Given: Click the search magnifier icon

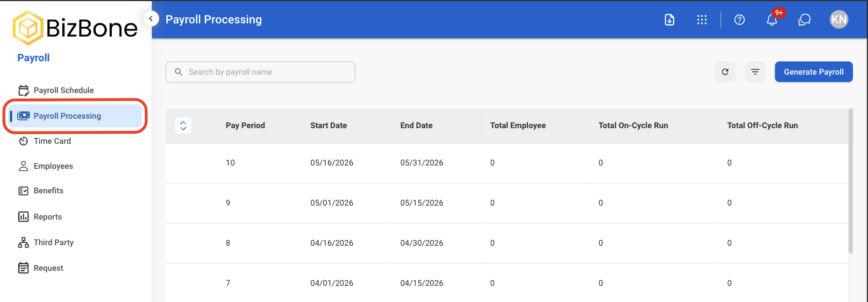Looking at the screenshot, I should (x=179, y=72).
